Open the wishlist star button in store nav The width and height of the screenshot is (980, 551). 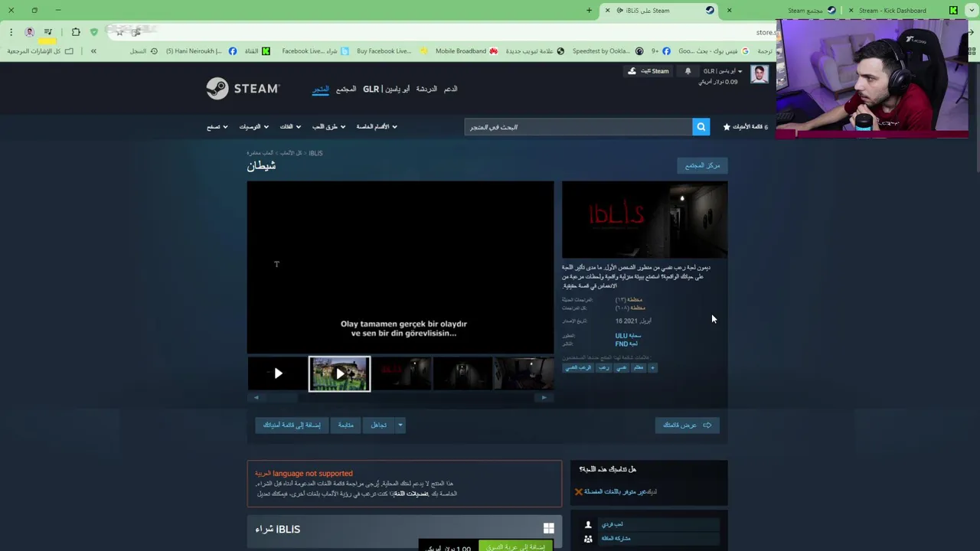[745, 127]
